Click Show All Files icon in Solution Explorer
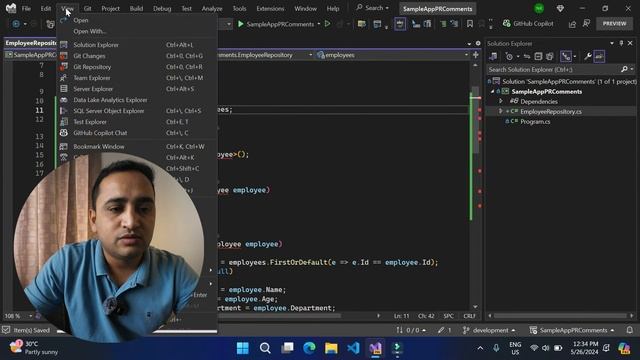 (x=550, y=56)
